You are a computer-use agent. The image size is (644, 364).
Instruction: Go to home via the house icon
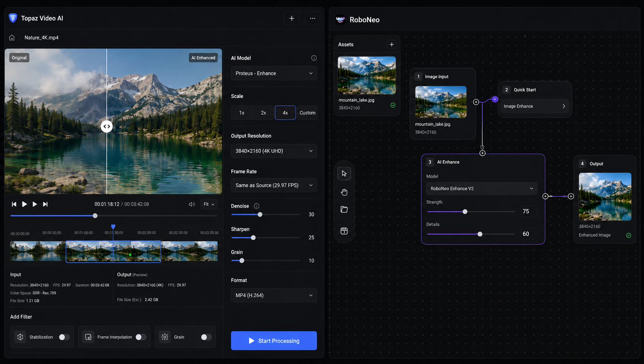click(12, 37)
